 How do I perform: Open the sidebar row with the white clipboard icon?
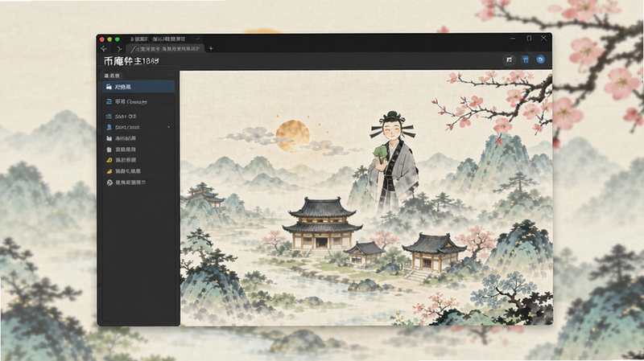pyautogui.click(x=138, y=150)
